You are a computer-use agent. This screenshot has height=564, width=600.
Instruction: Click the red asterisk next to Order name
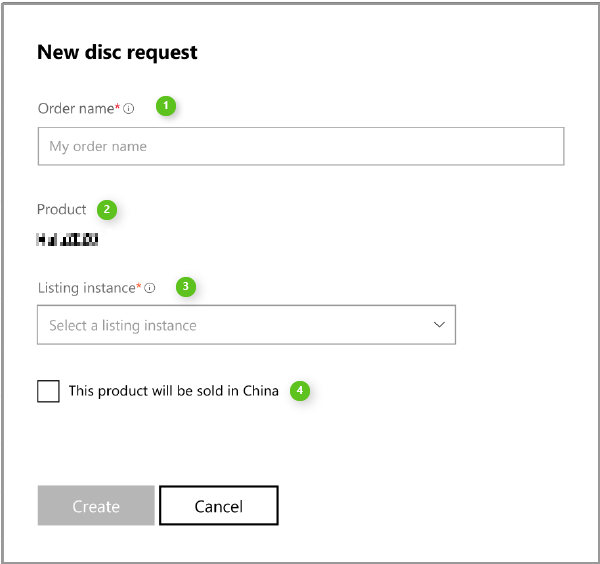click(118, 106)
